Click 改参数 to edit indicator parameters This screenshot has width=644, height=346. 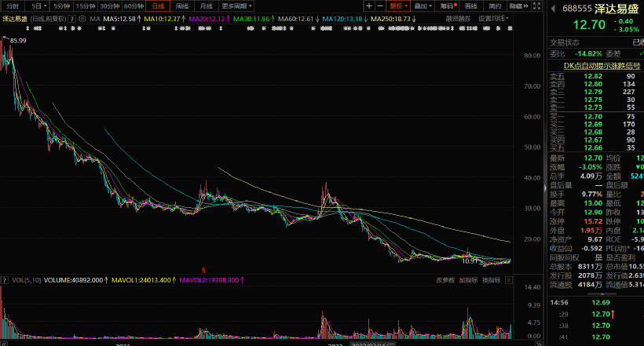click(445, 279)
